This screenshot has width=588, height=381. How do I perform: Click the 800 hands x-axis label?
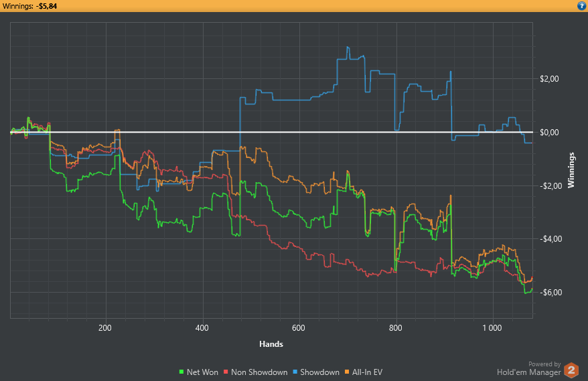(x=396, y=328)
